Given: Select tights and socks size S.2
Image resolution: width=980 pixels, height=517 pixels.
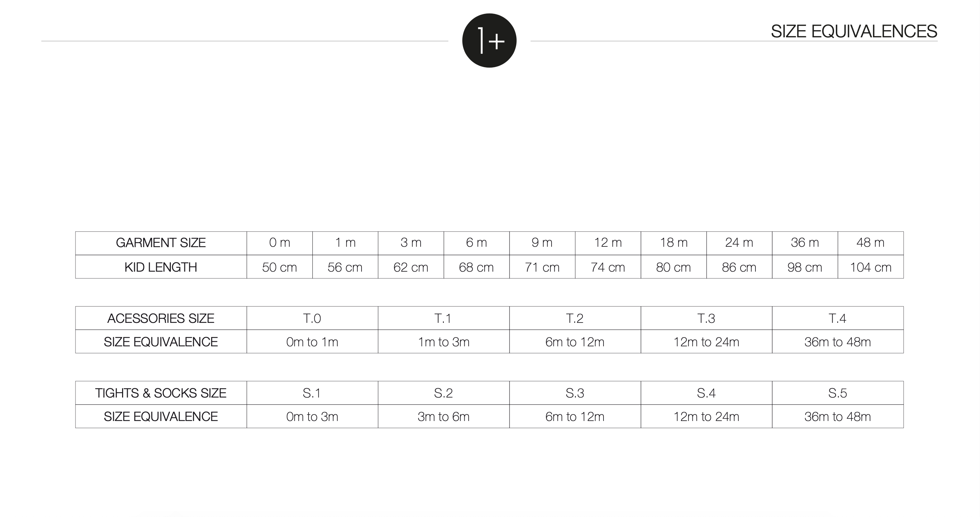Looking at the screenshot, I should click(x=444, y=393).
